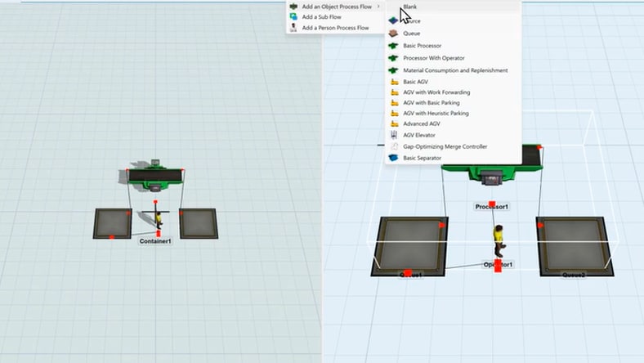The image size is (644, 363).
Task: Click the Basic AGV forklift icon
Action: point(394,82)
